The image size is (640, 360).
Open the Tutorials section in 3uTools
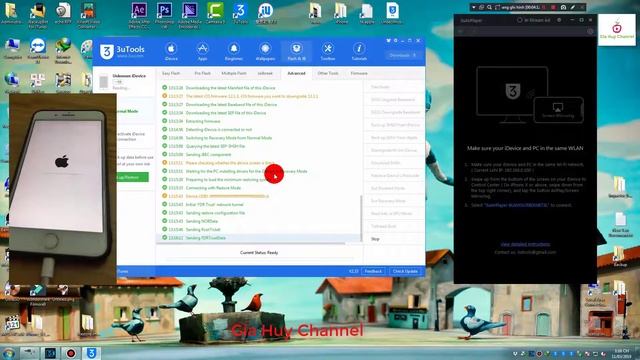click(x=359, y=52)
